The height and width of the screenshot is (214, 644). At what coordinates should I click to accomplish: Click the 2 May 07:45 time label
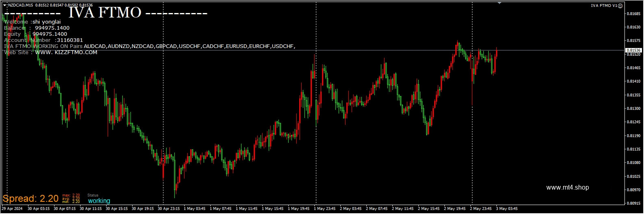pos(377,209)
